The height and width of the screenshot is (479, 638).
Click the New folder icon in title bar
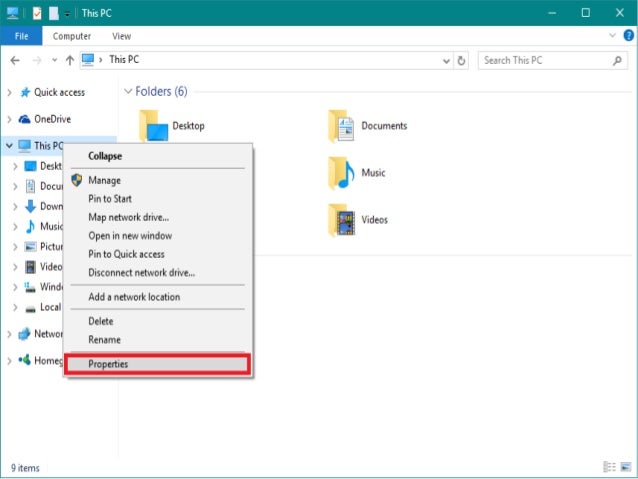pos(54,13)
